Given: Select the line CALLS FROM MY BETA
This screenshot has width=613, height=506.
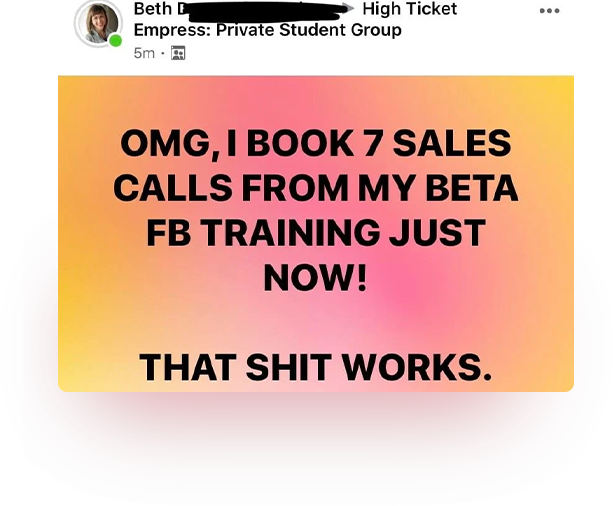Looking at the screenshot, I should tap(315, 188).
